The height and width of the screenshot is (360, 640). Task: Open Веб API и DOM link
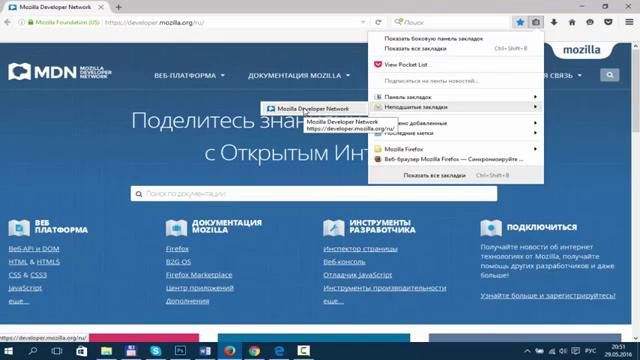34,249
